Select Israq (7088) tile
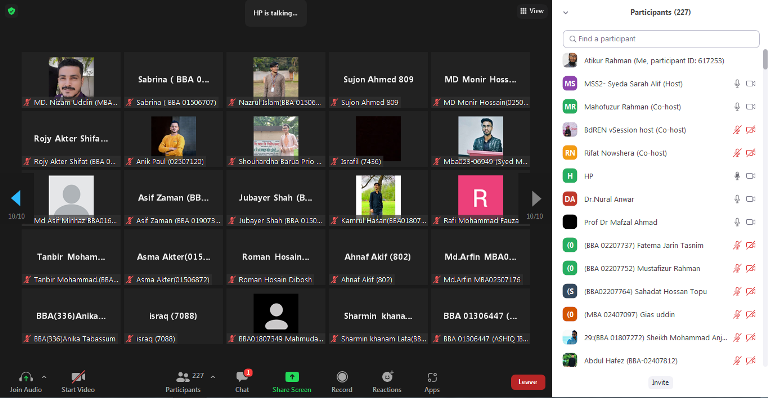The height and width of the screenshot is (398, 768). pos(173,316)
